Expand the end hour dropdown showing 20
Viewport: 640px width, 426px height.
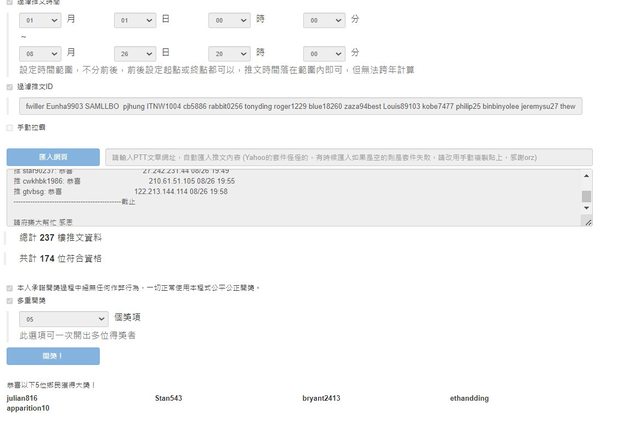pos(230,52)
